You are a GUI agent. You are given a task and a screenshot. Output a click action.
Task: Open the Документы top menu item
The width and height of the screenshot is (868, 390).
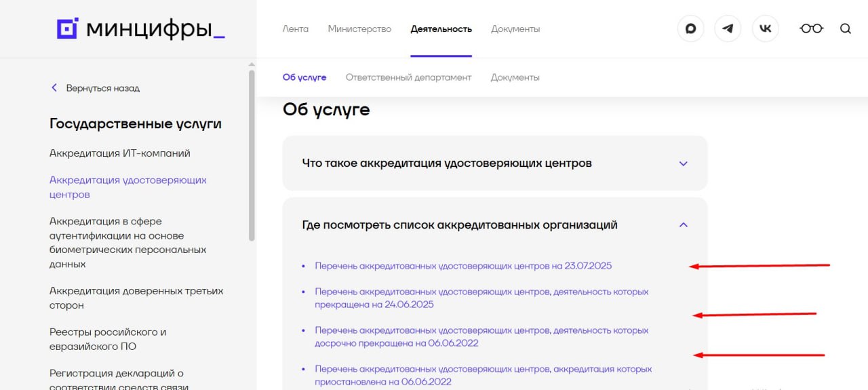tap(515, 28)
